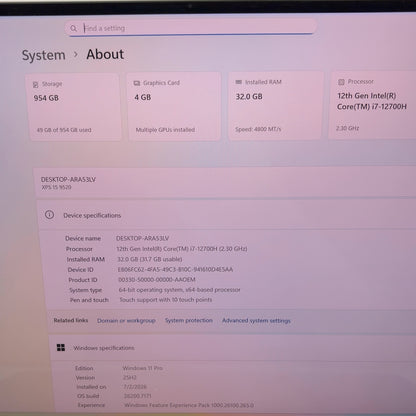The width and height of the screenshot is (416, 416).
Task: Open the i7-12700H Processor tile
Action: (372, 105)
